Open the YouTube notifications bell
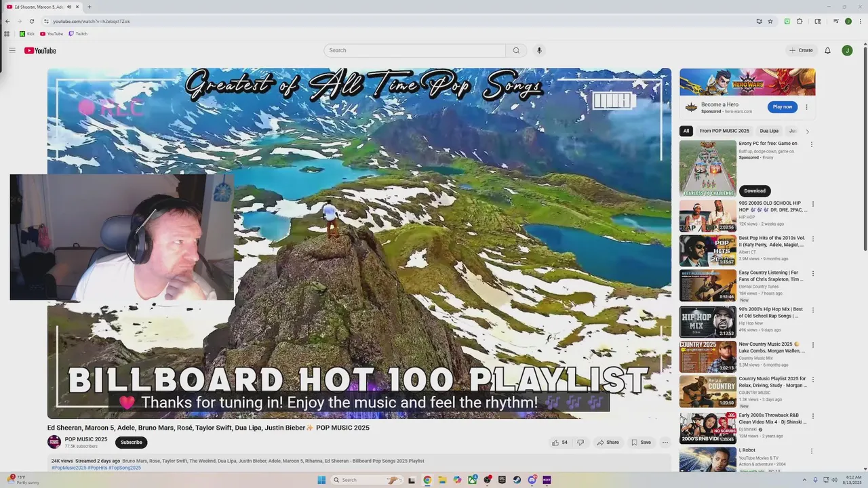Viewport: 868px width, 488px height. 827,50
